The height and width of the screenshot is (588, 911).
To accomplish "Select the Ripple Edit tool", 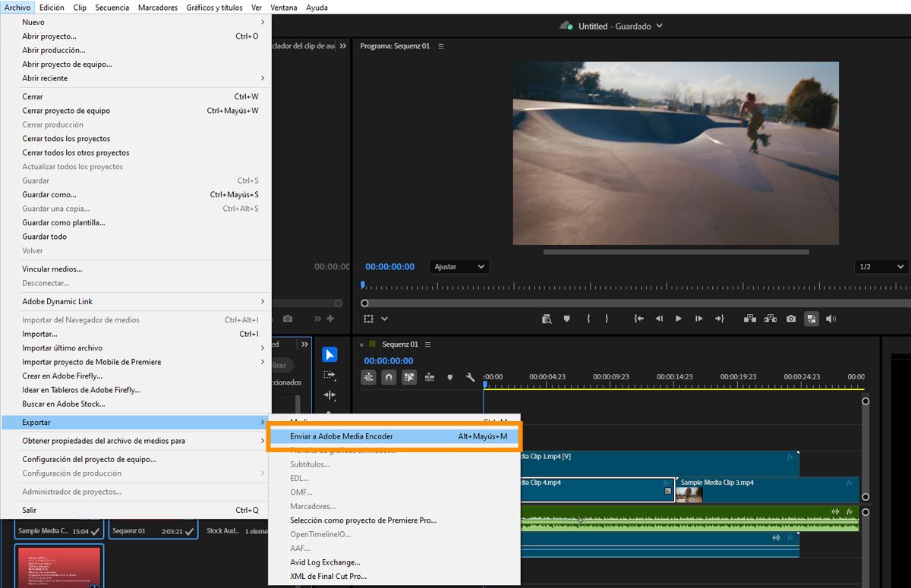I will (x=329, y=395).
